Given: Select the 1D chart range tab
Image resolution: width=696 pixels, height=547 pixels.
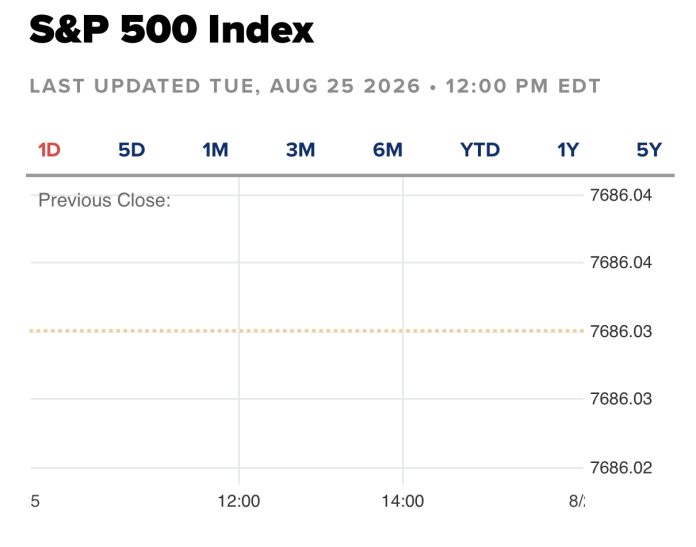Looking at the screenshot, I should click(x=49, y=150).
